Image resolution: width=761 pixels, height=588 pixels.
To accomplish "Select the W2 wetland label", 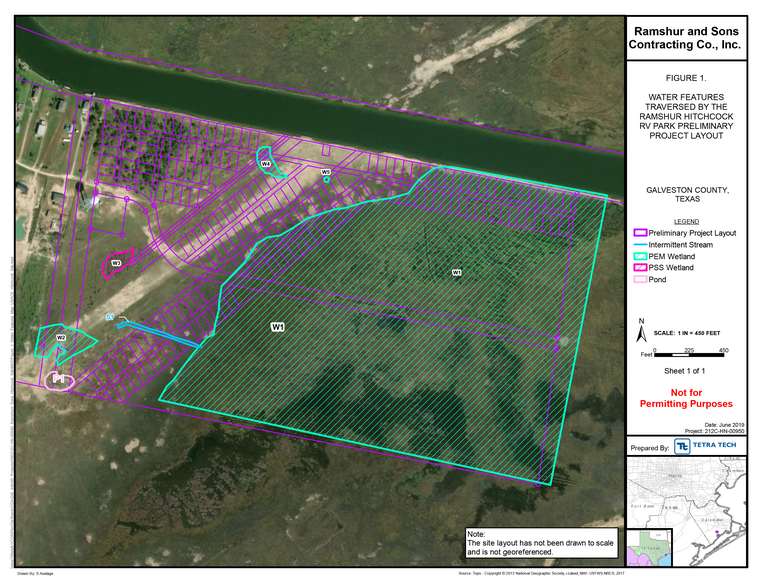I will point(60,338).
